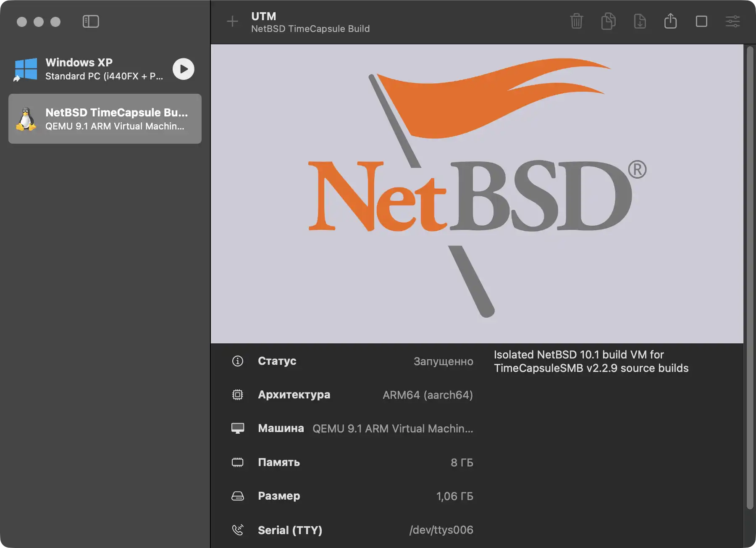
Task: Click the monitor icon next to Машина
Action: (x=238, y=428)
